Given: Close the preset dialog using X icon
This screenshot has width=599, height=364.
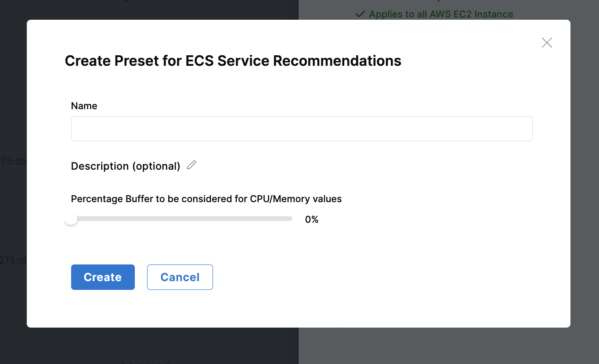Looking at the screenshot, I should (547, 43).
